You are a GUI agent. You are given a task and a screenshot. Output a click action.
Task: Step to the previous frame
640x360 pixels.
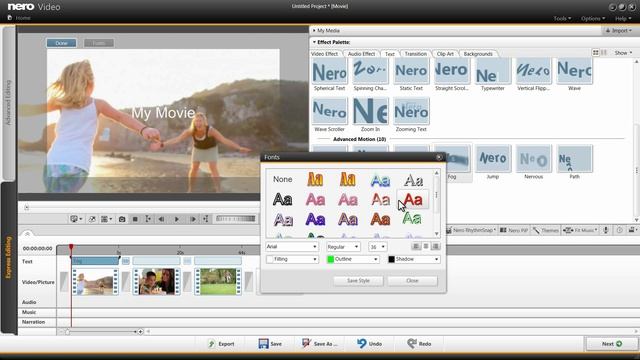coord(161,219)
